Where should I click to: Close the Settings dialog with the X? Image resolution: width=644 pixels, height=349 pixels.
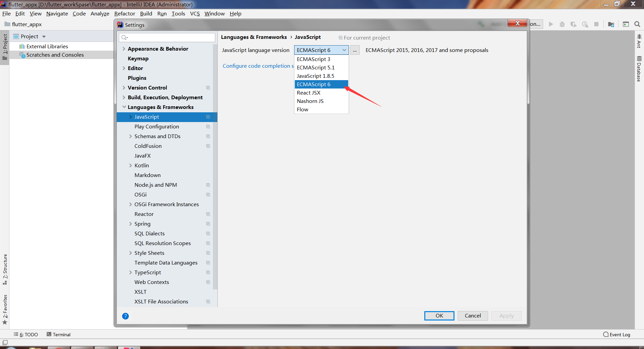click(517, 23)
